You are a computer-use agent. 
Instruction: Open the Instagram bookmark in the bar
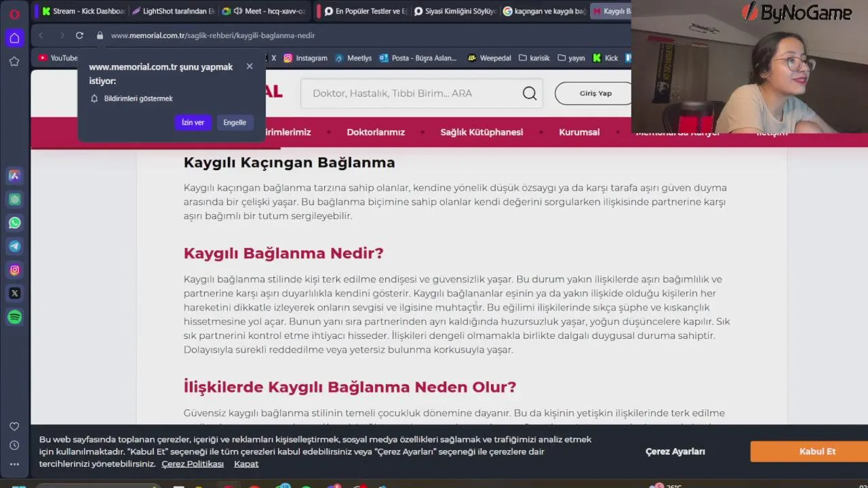pos(305,58)
